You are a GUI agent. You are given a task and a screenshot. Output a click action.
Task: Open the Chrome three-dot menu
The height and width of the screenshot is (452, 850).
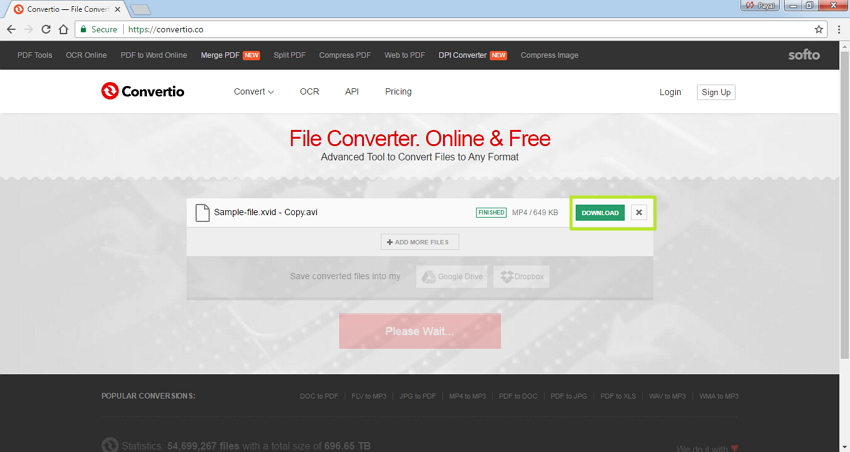point(839,29)
